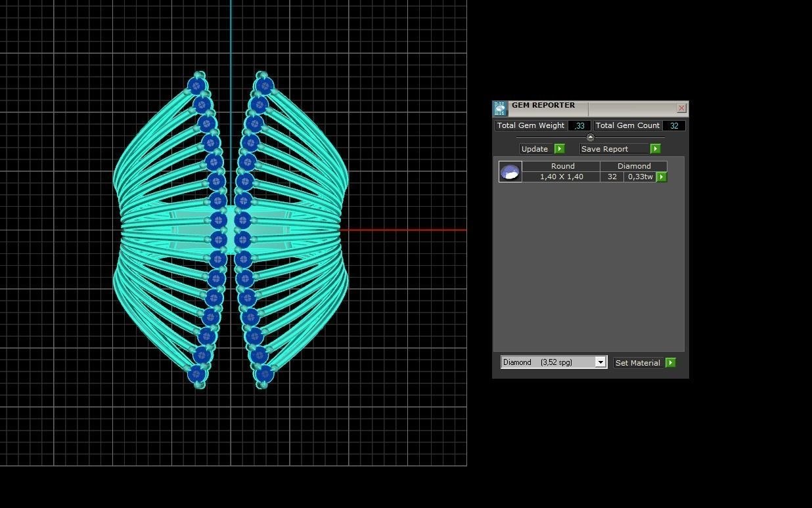Click the Save Report label
Image resolution: width=812 pixels, height=508 pixels.
pos(614,149)
